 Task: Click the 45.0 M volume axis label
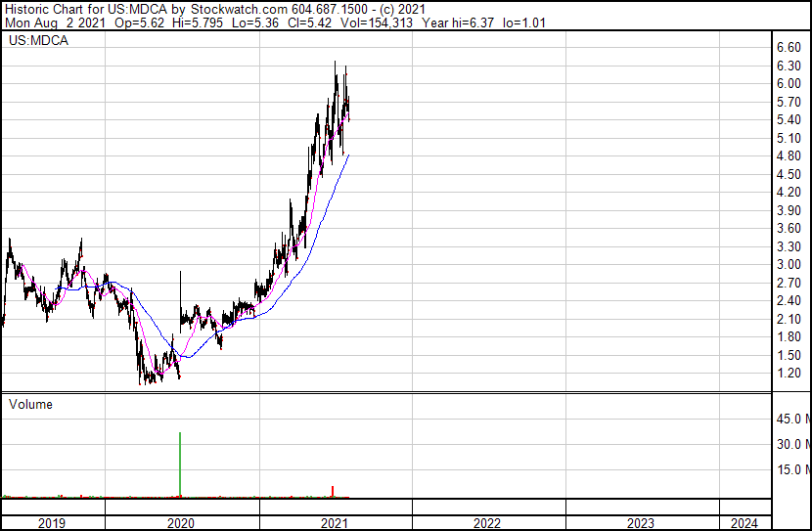click(792, 419)
